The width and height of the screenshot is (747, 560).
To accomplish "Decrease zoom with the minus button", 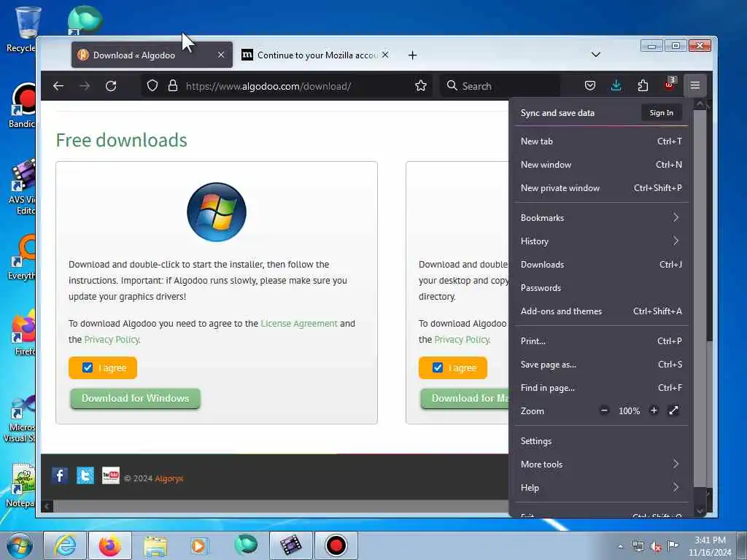I will tap(604, 411).
